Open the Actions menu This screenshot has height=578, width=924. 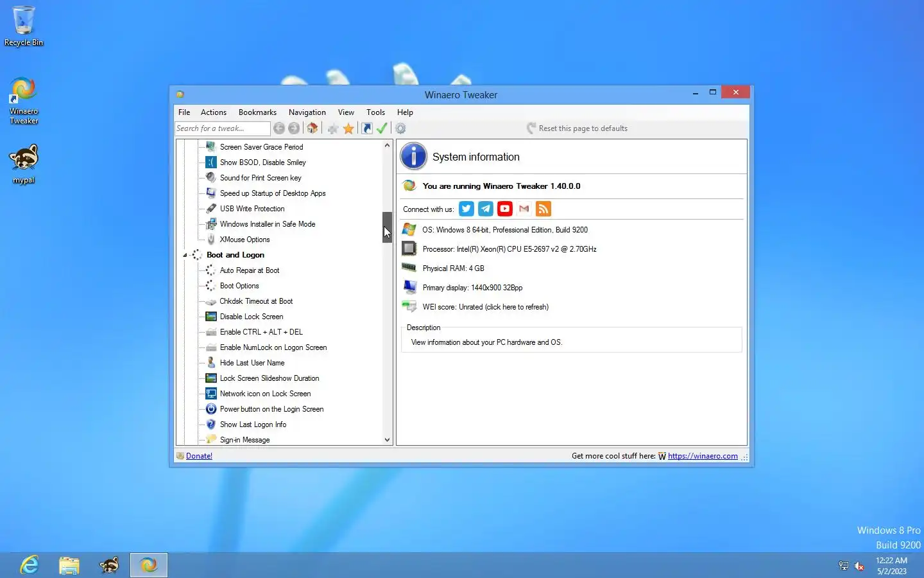click(214, 112)
